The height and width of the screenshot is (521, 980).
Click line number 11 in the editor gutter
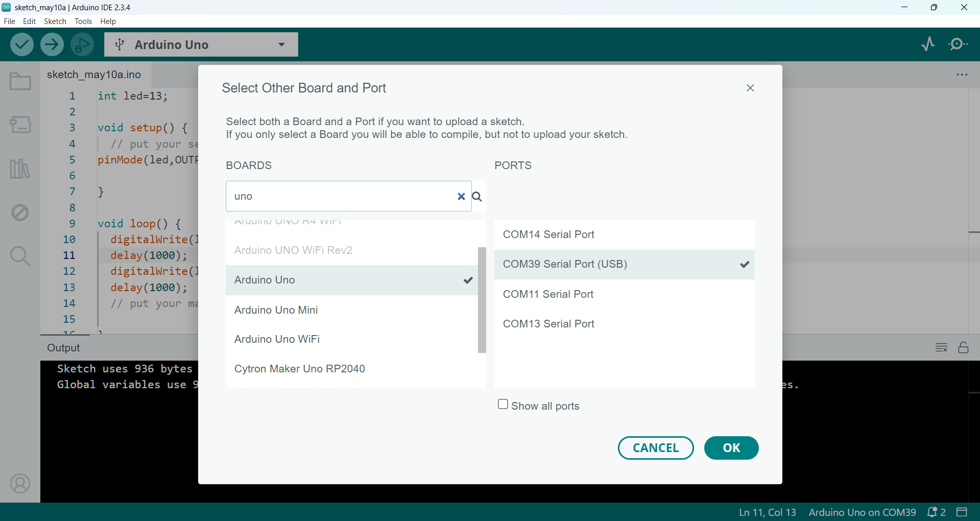coord(69,255)
